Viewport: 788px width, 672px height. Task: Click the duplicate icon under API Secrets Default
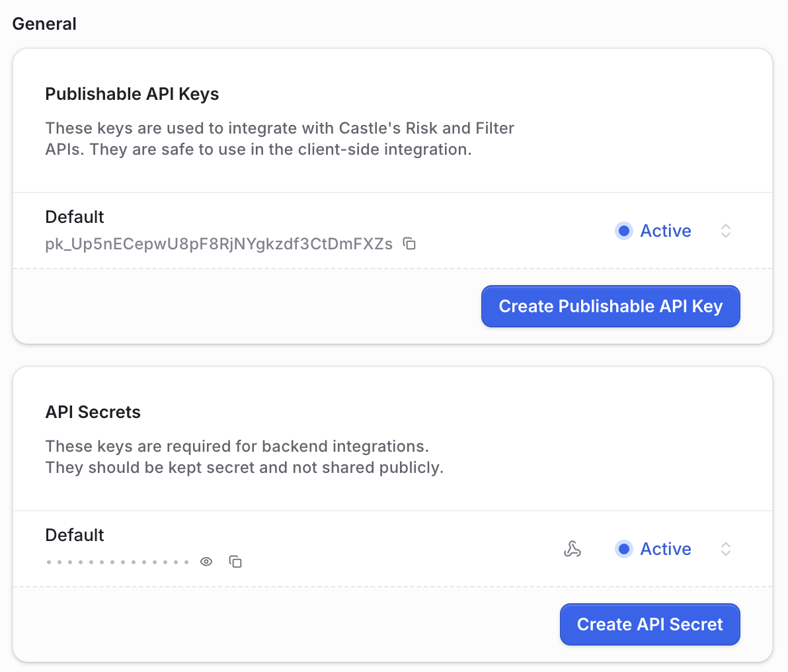[x=235, y=562]
